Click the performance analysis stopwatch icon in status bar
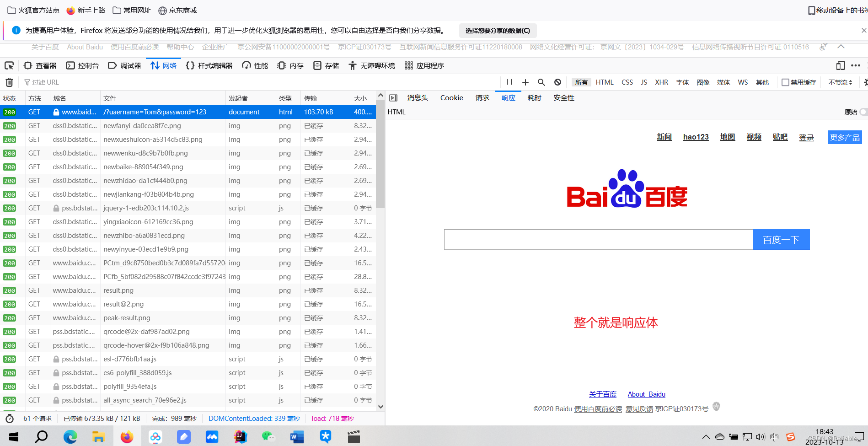This screenshot has height=446, width=868. (x=9, y=419)
